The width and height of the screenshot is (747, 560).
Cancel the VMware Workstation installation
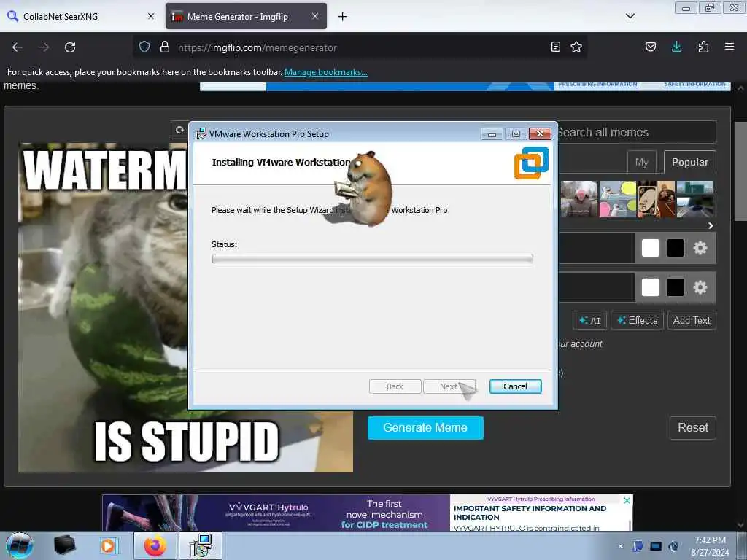coord(515,386)
